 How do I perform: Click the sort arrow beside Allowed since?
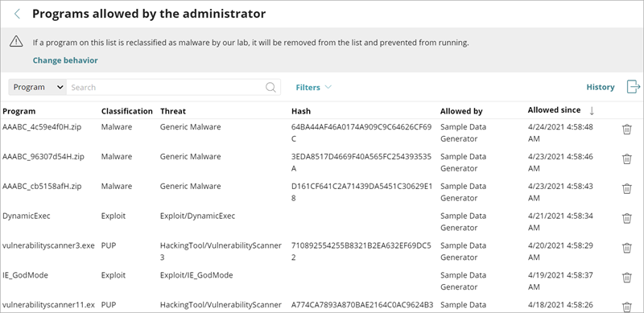[x=592, y=110]
